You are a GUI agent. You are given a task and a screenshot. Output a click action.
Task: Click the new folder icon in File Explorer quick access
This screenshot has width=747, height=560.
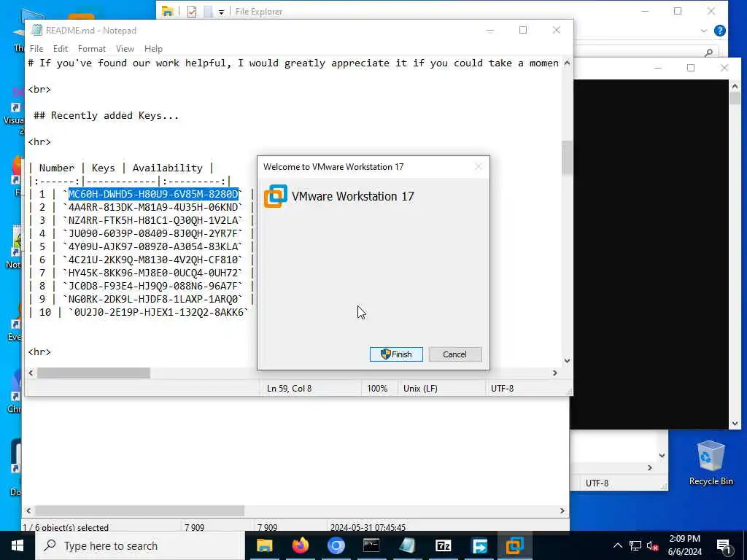click(x=208, y=12)
